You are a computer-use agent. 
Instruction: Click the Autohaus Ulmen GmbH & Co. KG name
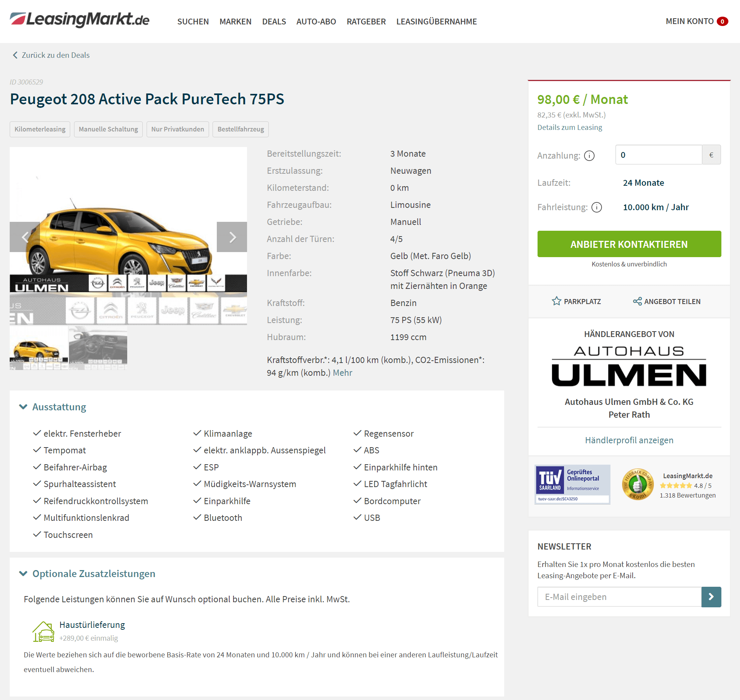(x=629, y=402)
